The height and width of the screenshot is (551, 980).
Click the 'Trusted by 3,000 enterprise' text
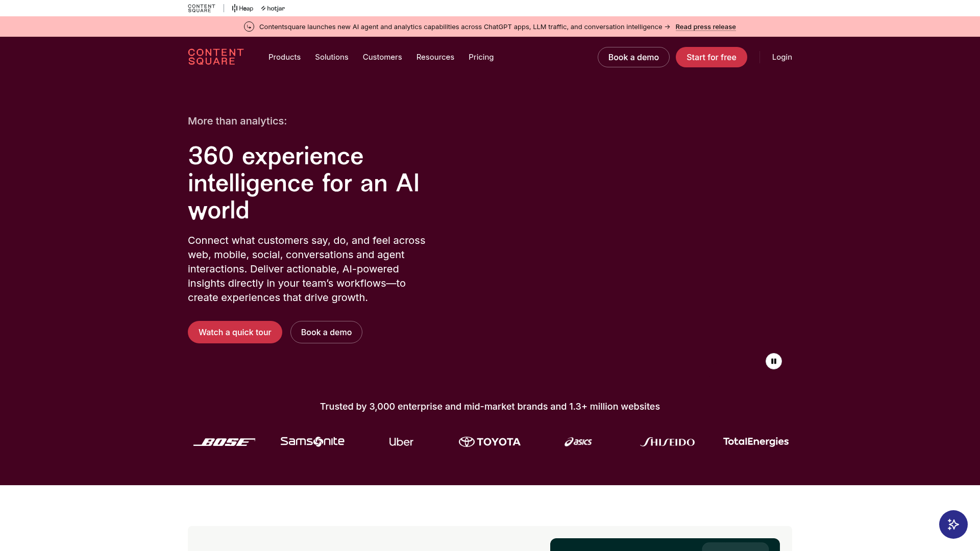(x=490, y=407)
